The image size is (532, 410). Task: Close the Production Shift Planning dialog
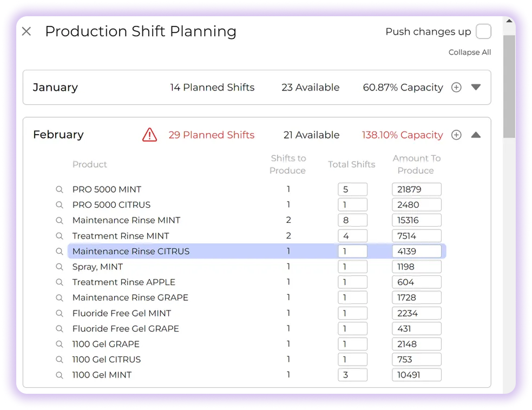[27, 32]
